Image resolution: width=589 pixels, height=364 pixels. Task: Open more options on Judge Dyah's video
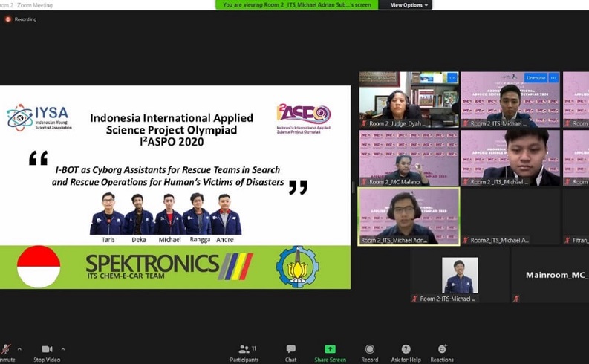[452, 78]
